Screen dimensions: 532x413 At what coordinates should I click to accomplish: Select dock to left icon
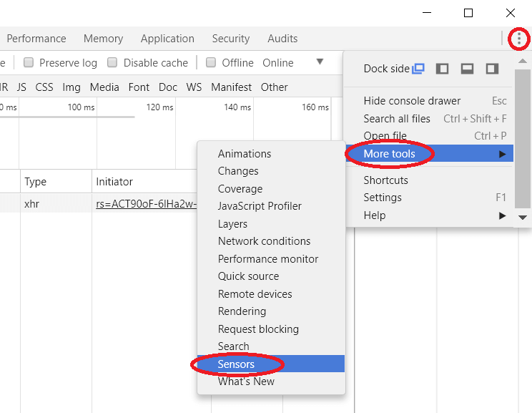pos(443,69)
